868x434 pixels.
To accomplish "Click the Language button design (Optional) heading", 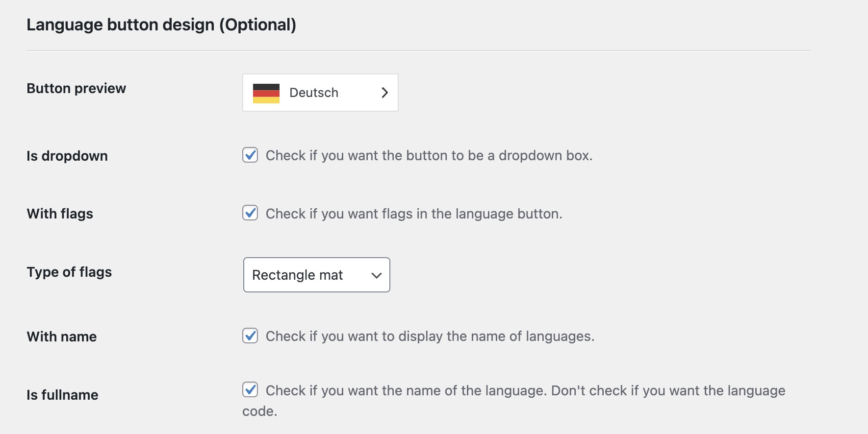I will 161,25.
